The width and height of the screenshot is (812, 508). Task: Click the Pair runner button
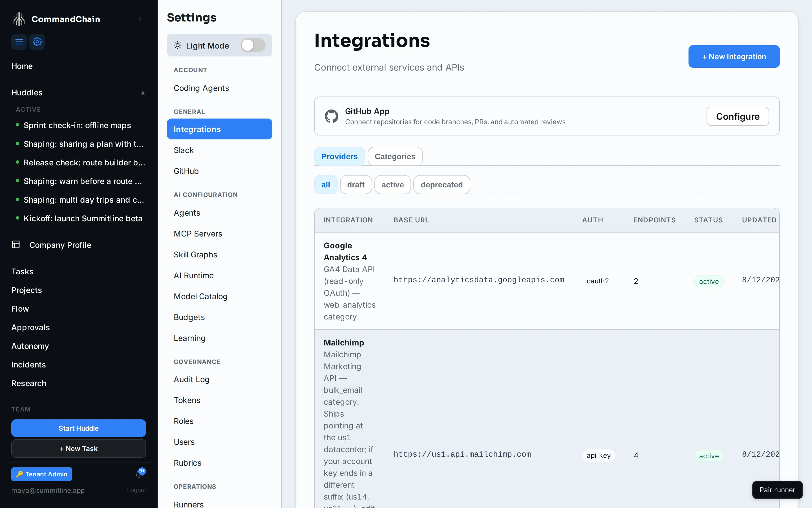[777, 490]
